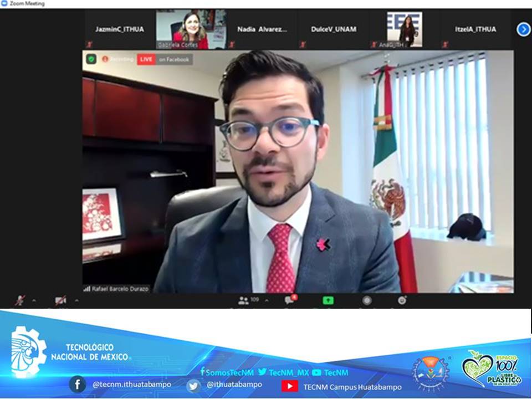This screenshot has width=532, height=399.
Task: Show next participants with blue arrow
Action: pos(523,29)
